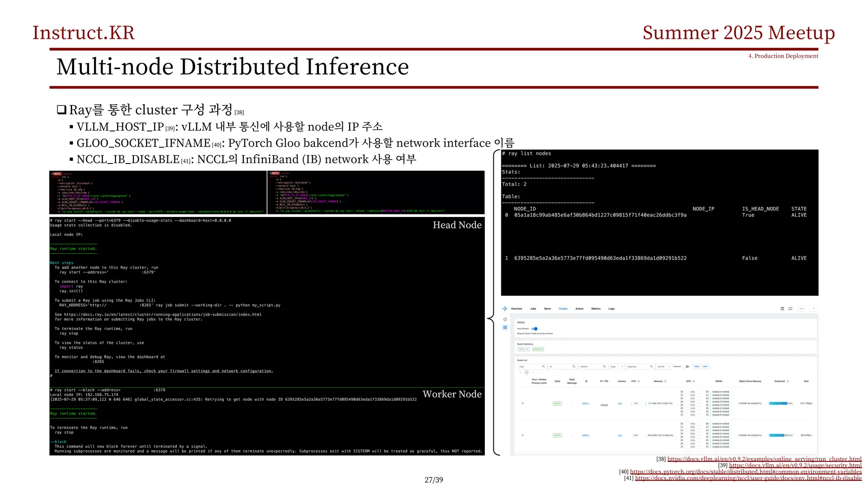Open reference 40 PyTorch distributed docs link
The height and width of the screenshot is (488, 868).
(746, 472)
